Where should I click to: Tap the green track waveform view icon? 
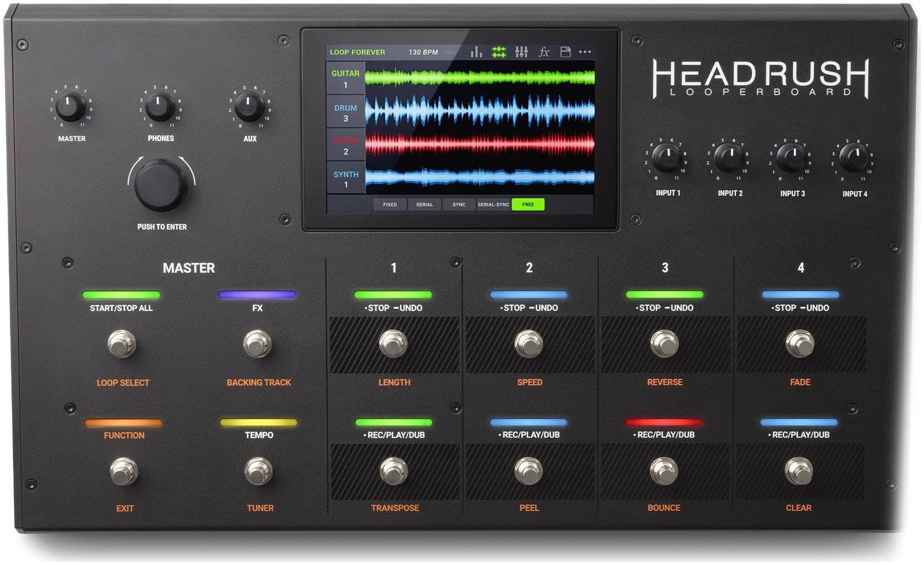click(x=499, y=52)
